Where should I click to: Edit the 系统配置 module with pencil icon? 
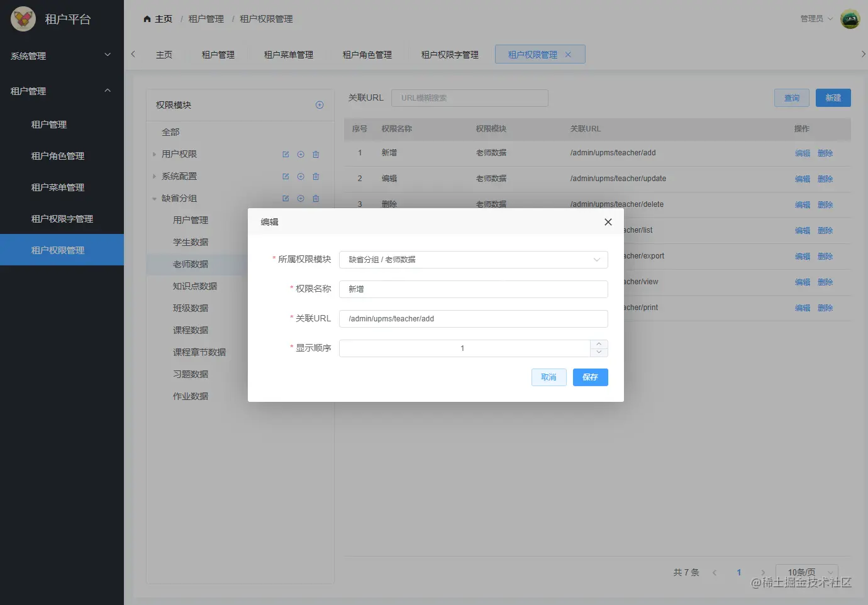pos(286,176)
